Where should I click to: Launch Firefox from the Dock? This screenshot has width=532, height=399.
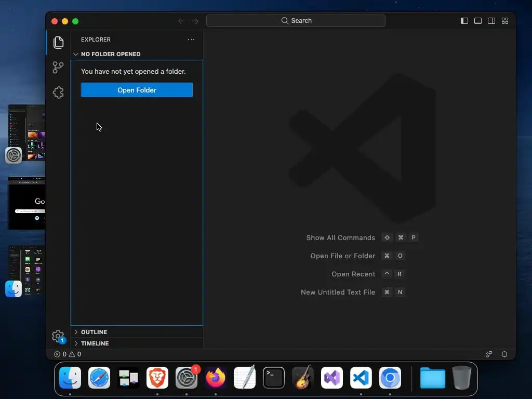[x=216, y=378]
